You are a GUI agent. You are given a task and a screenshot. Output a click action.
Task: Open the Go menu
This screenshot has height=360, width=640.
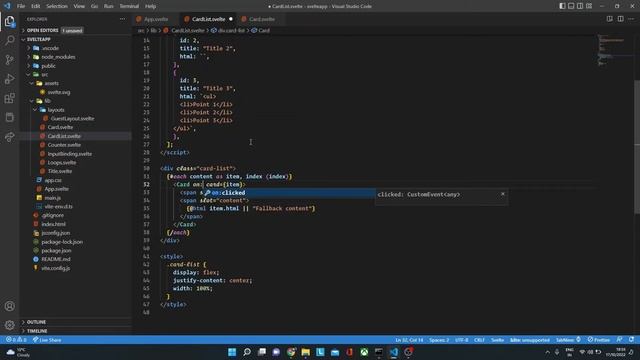point(94,6)
